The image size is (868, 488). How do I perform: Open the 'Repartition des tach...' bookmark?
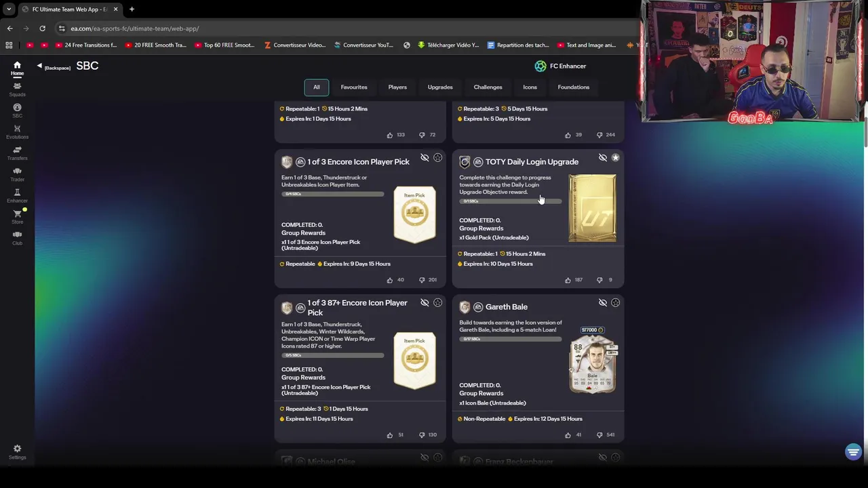[517, 45]
